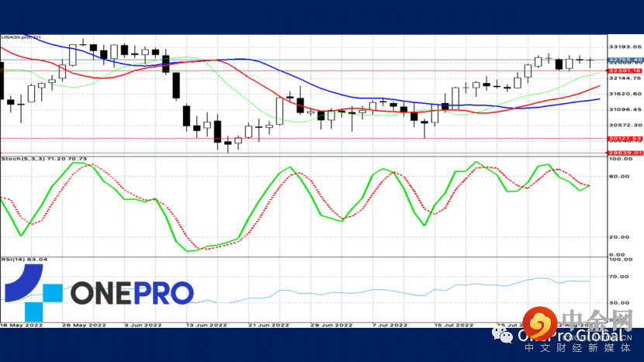Click the 31096.45 price axis label
This screenshot has height=362, width=644.
click(625, 109)
